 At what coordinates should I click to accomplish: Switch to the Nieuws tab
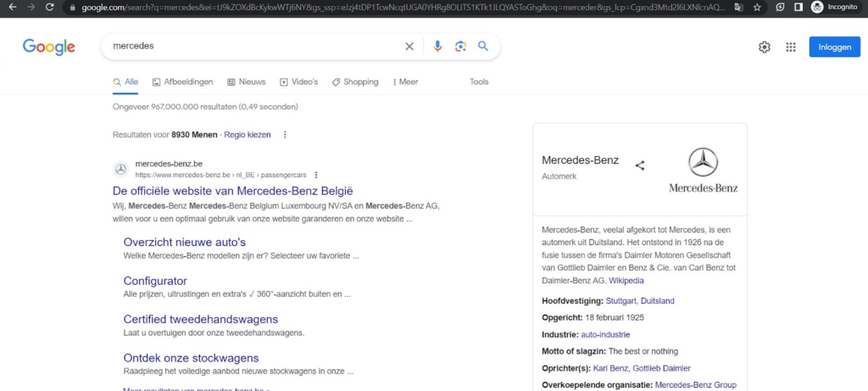point(247,82)
